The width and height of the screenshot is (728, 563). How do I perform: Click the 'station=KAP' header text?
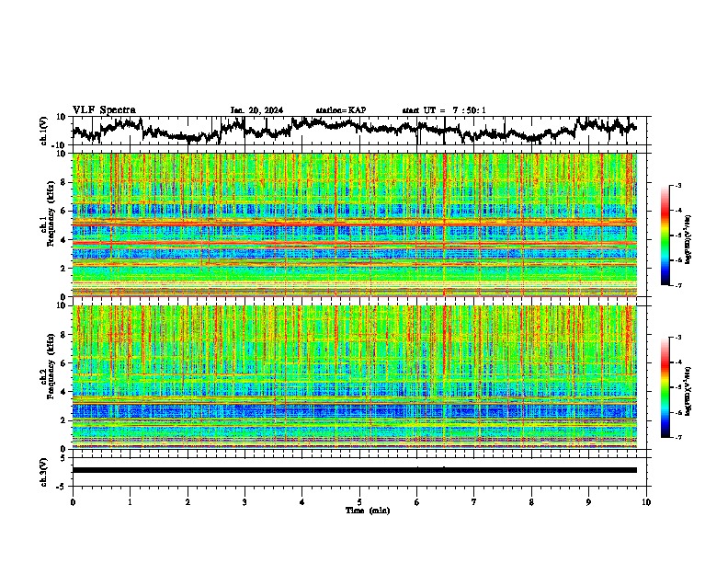click(x=341, y=110)
